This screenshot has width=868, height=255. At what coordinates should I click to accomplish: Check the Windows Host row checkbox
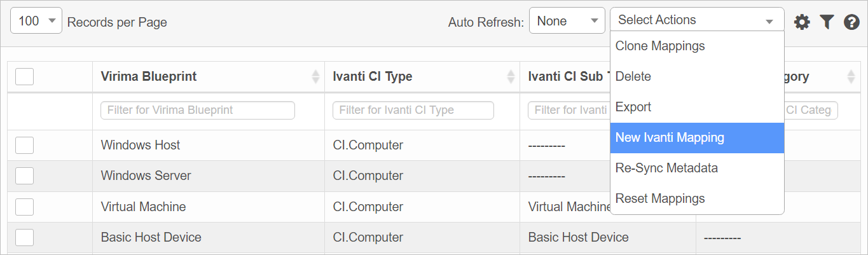click(24, 146)
